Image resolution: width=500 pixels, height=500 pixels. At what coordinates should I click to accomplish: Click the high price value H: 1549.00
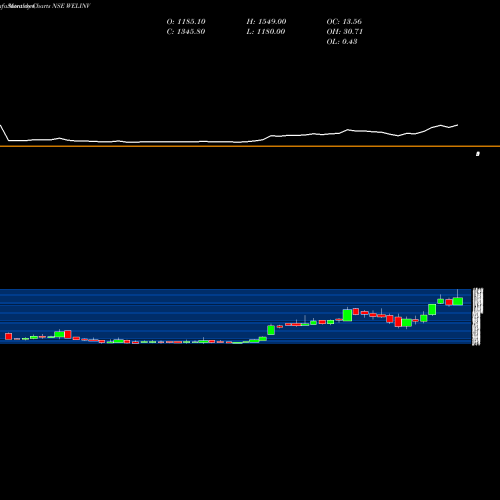[266, 22]
